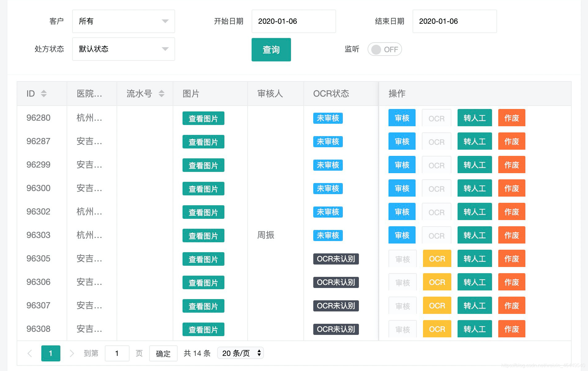The width and height of the screenshot is (588, 371).
Task: Open 查看图片 for record 96280
Action: (203, 118)
